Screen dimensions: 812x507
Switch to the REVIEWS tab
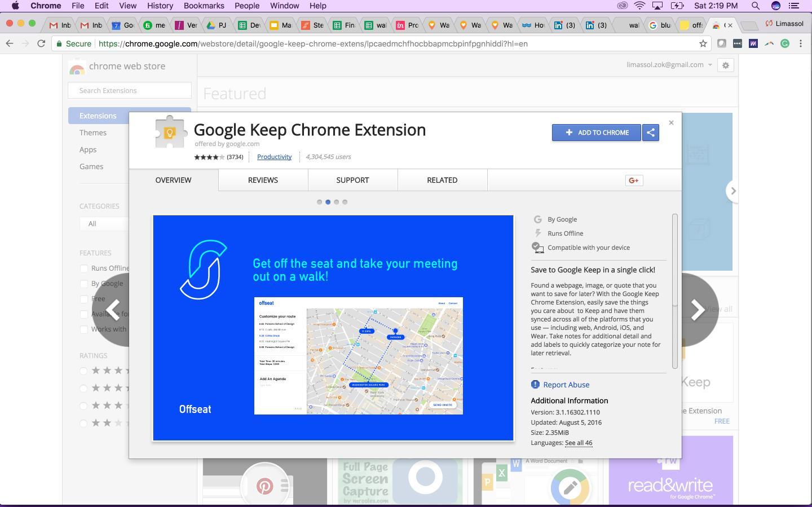pyautogui.click(x=263, y=180)
